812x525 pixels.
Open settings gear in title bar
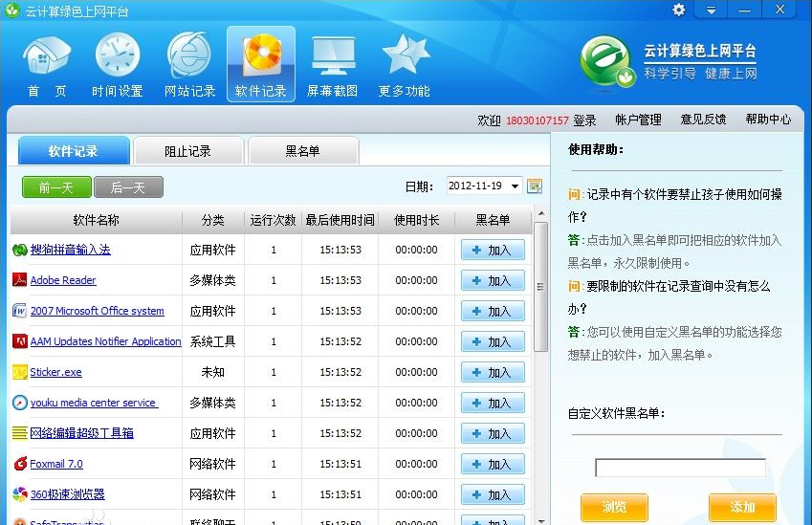pyautogui.click(x=679, y=10)
